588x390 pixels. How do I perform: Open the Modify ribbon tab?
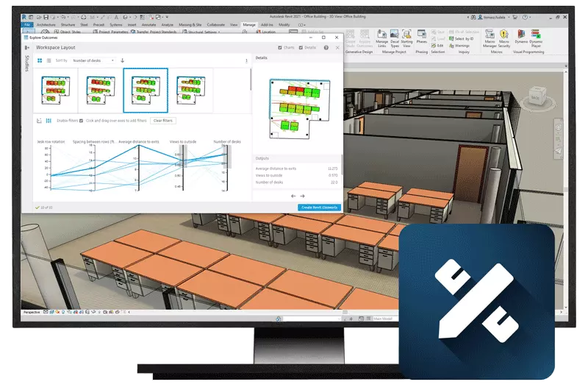point(284,25)
